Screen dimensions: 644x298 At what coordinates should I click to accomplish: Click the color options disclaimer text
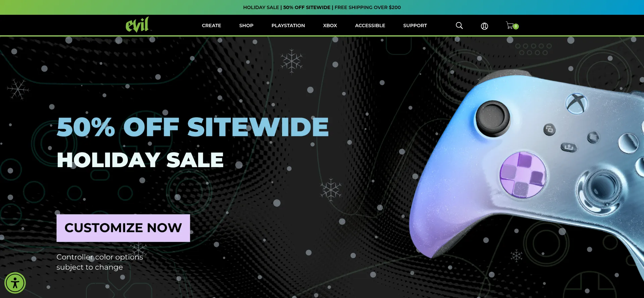(100, 262)
